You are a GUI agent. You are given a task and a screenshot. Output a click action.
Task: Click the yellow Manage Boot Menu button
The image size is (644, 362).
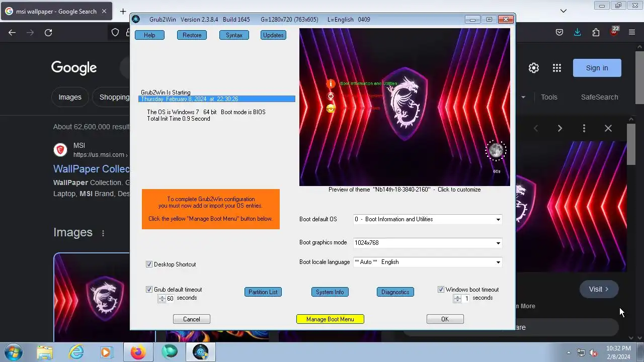point(330,319)
